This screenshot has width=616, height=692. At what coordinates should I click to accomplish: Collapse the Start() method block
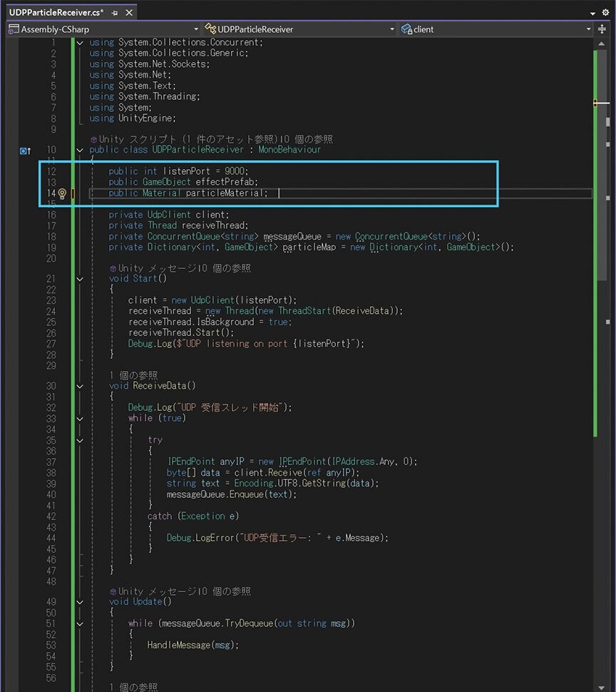click(79, 279)
